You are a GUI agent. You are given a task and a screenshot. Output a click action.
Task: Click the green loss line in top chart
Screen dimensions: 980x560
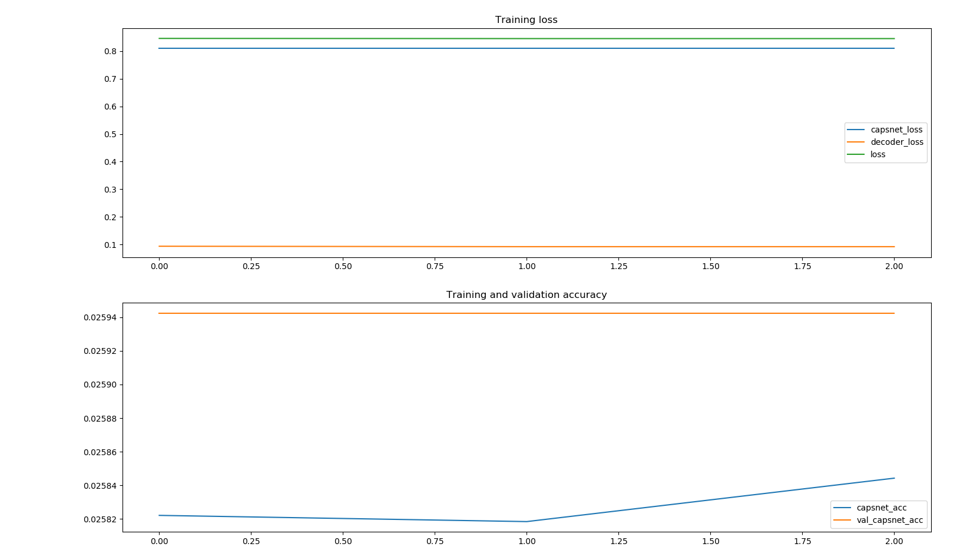pos(526,38)
